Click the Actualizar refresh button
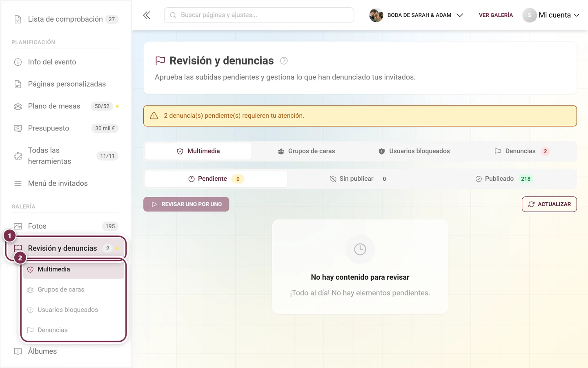 (549, 204)
